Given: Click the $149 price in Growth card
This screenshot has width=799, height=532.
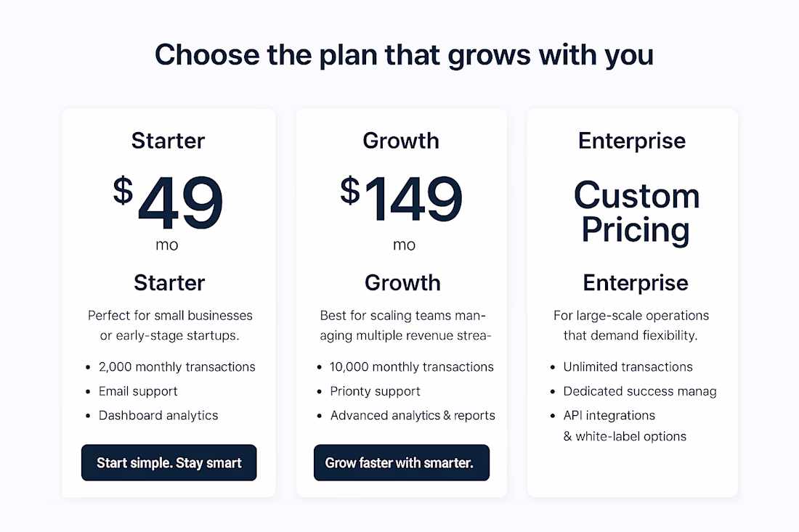Looking at the screenshot, I should coord(401,198).
